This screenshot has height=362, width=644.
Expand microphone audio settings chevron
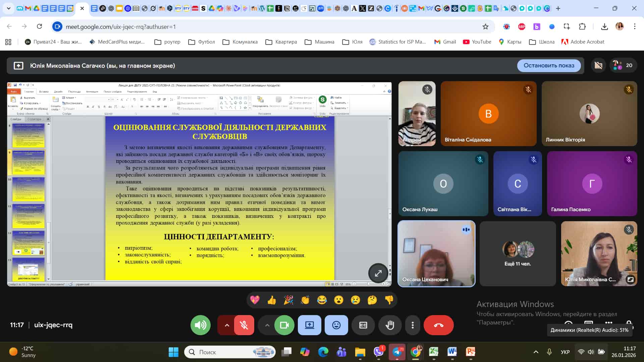(x=227, y=325)
